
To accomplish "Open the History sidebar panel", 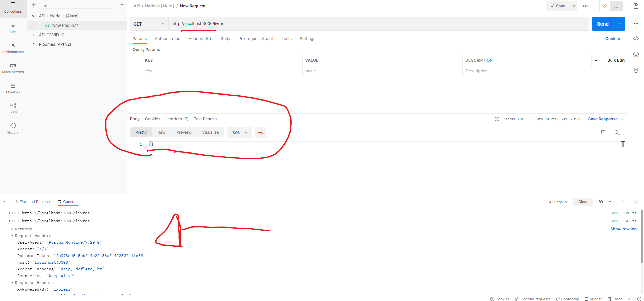I will (13, 129).
